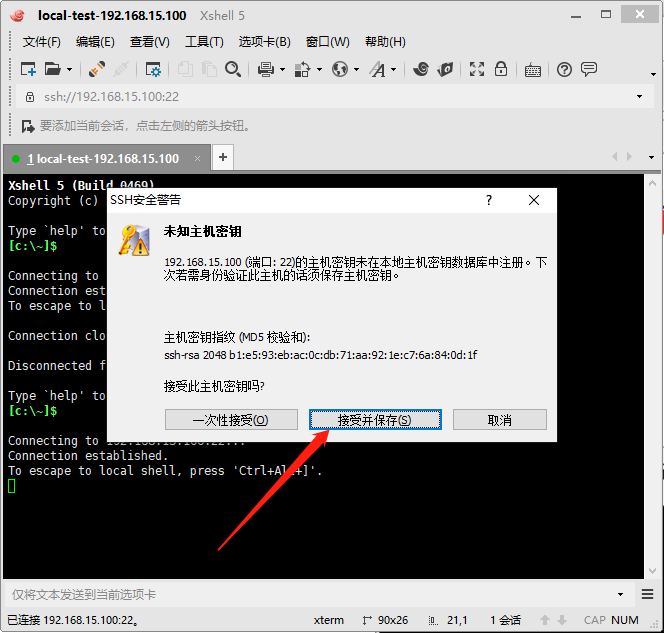Click the Open session folder icon

point(53,69)
